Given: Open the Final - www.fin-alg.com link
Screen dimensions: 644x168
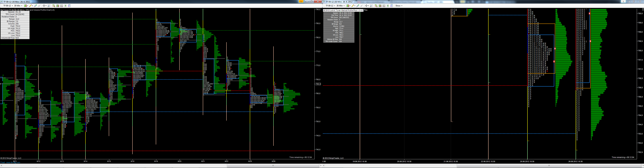Looking at the screenshot, I should click(10, 162).
